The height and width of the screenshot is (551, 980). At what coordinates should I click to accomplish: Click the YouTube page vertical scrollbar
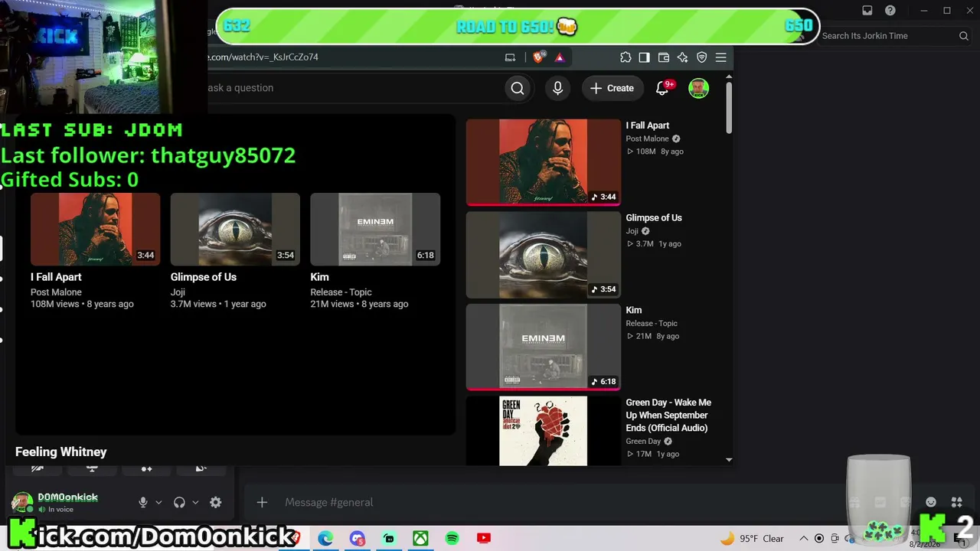(729, 107)
